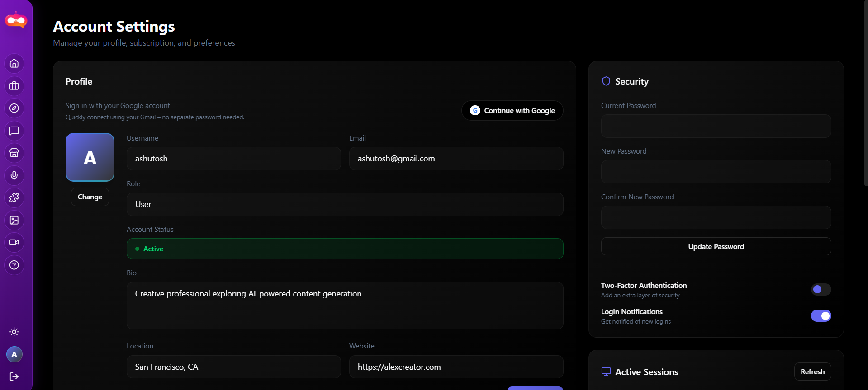Click Continue with Google button
868x390 pixels.
pyautogui.click(x=512, y=110)
